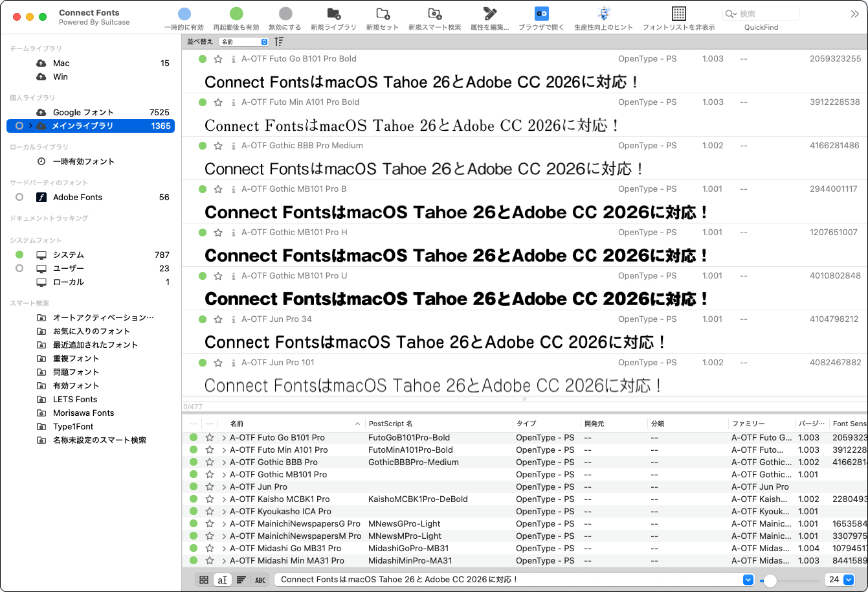Favorite A-OTF Gothic MB101 Pro B star

click(218, 189)
